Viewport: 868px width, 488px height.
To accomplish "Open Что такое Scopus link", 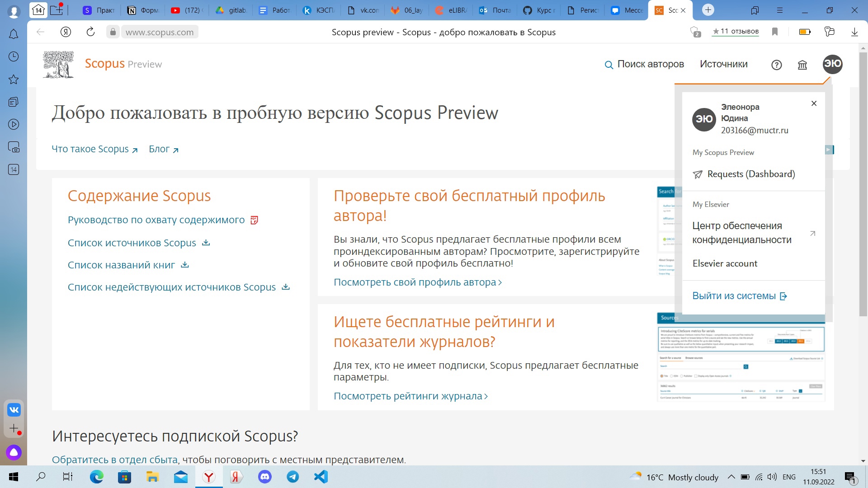I will pos(94,149).
